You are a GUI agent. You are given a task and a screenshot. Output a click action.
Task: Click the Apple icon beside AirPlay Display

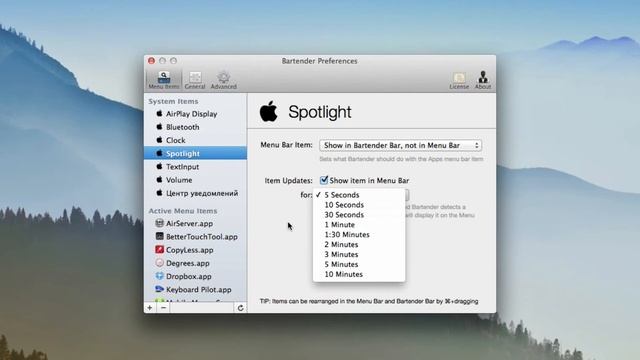[159, 113]
